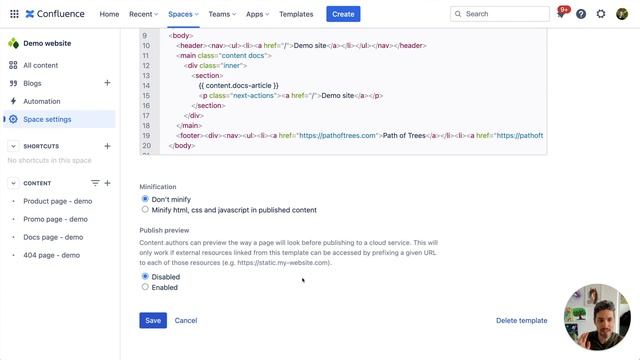Image resolution: width=640 pixels, height=360 pixels.
Task: Open the Teams dropdown
Action: [222, 14]
